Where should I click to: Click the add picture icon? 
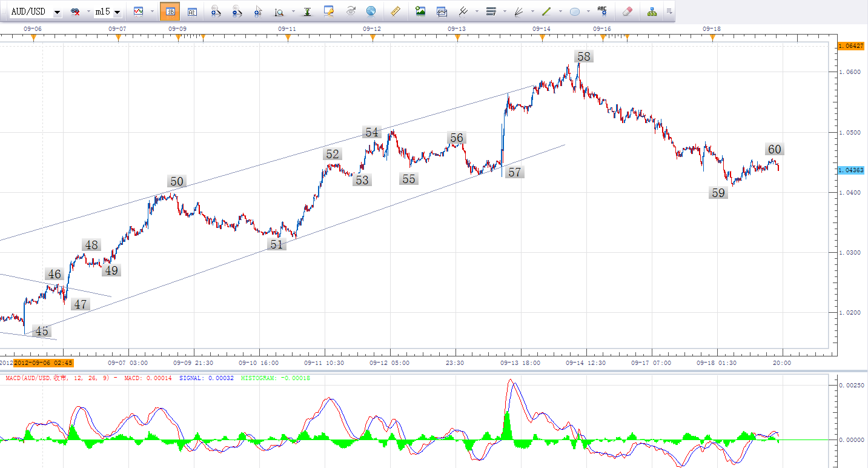pos(420,12)
